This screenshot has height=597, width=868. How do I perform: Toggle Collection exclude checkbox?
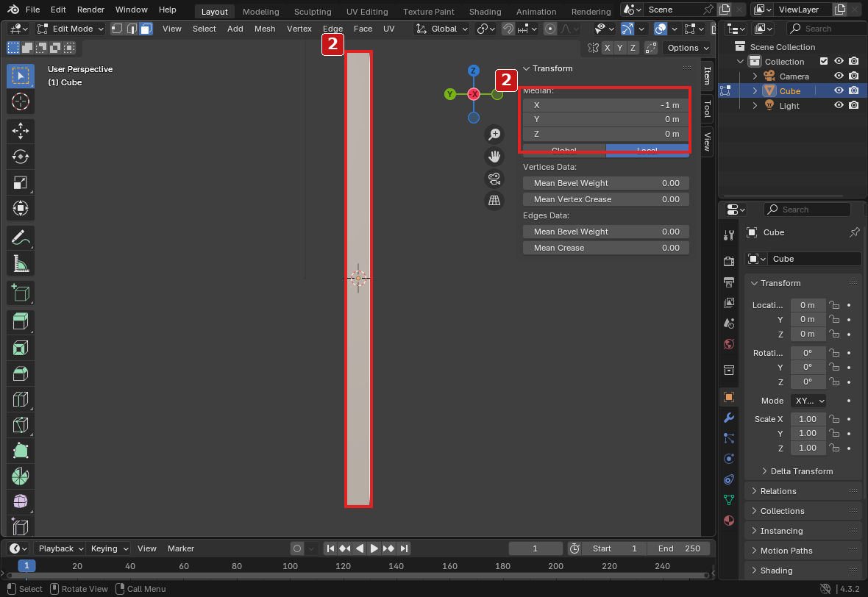[x=824, y=62]
